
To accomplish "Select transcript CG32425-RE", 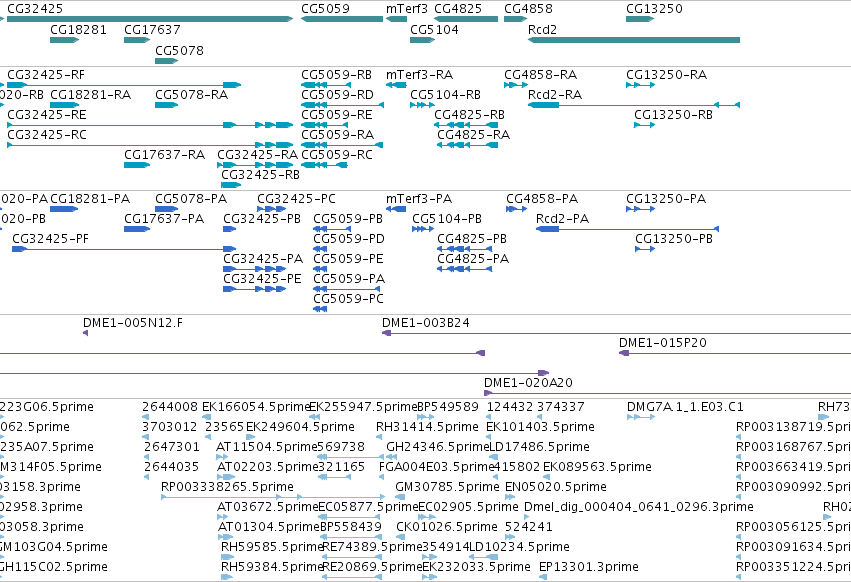I will pyautogui.click(x=150, y=125).
